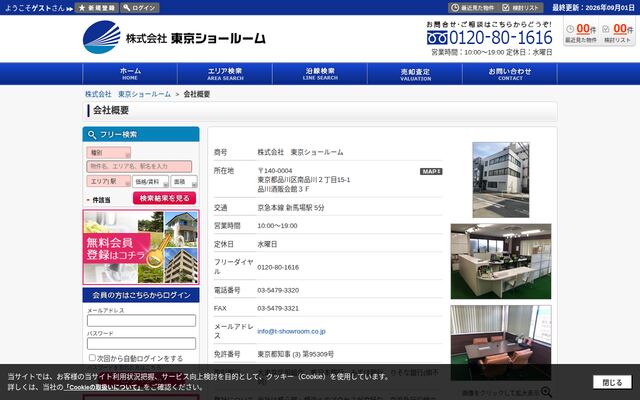Click license number 東京都知事 (3) 第95309号
This screenshot has height=400, width=640.
click(x=296, y=354)
